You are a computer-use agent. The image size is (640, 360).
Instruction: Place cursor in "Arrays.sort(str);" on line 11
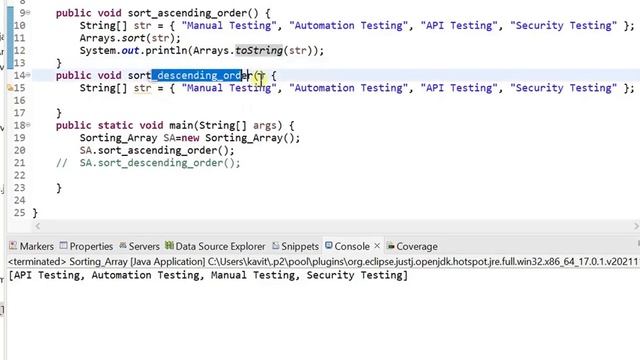point(130,38)
